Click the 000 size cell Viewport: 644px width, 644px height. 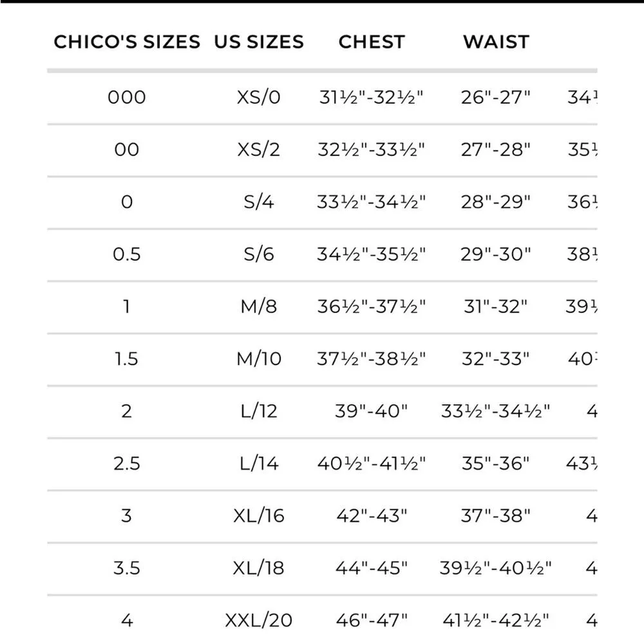126,97
